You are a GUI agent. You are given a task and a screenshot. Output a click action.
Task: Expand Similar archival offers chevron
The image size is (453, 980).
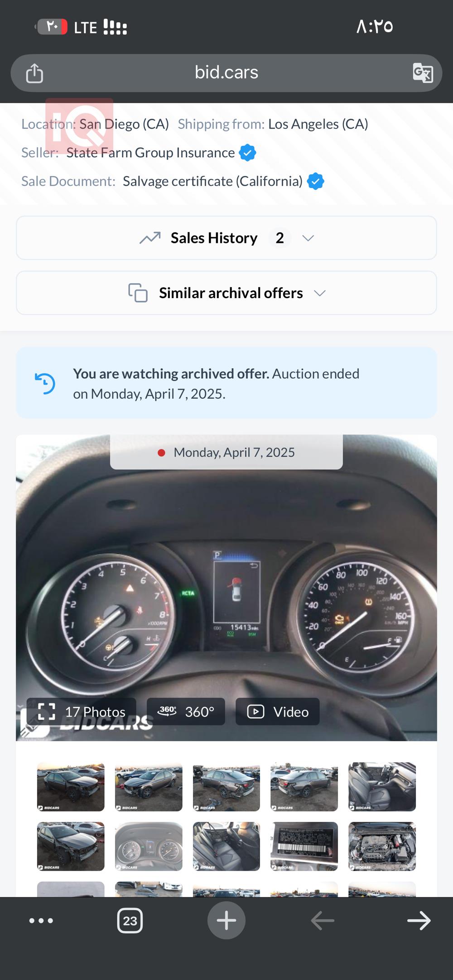[x=320, y=293]
